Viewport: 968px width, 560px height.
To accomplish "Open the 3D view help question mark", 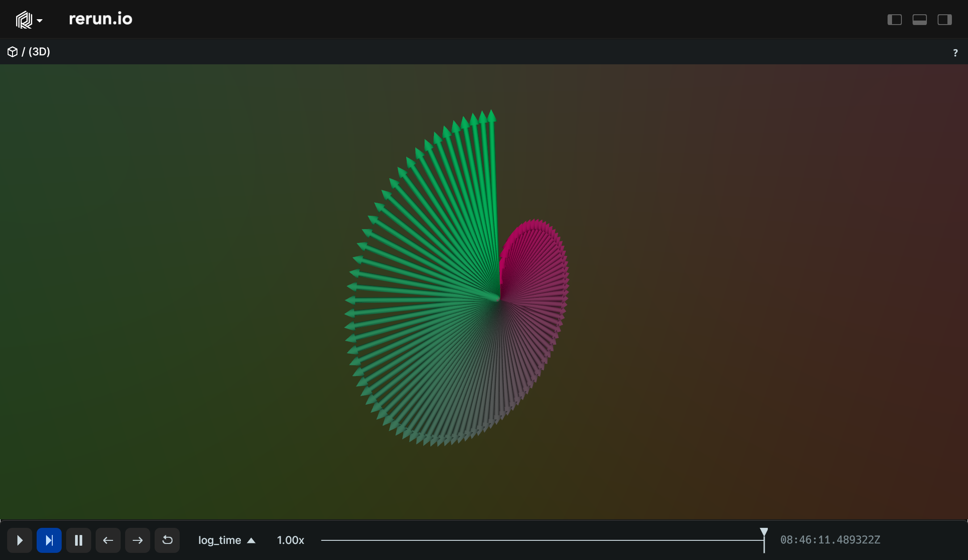I will (x=955, y=53).
